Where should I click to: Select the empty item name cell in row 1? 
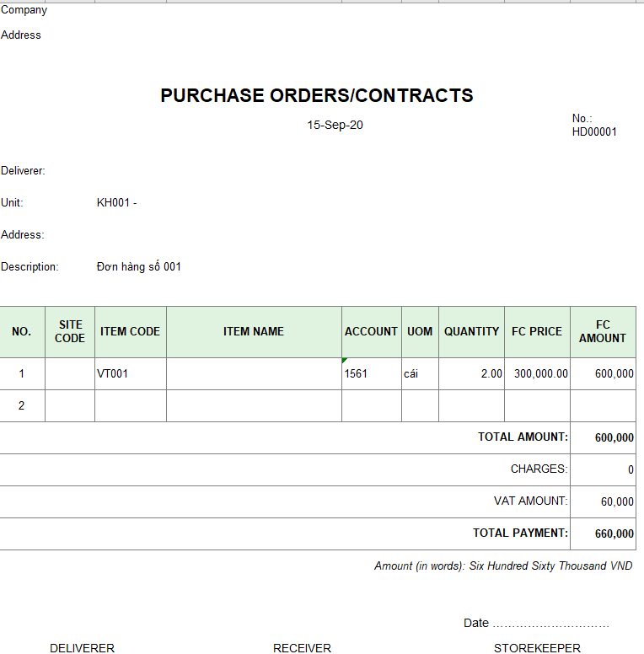(254, 373)
